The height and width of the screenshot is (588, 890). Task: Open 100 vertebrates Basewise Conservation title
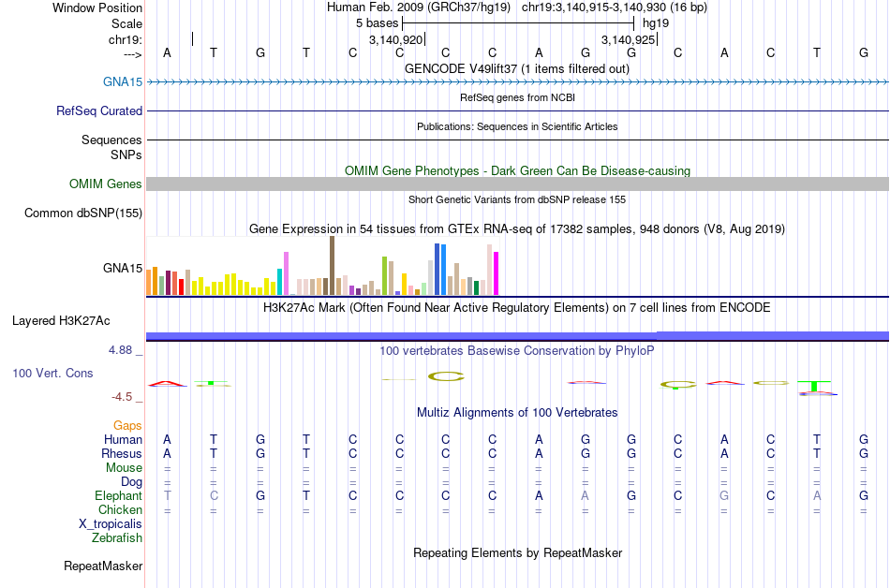coord(517,350)
